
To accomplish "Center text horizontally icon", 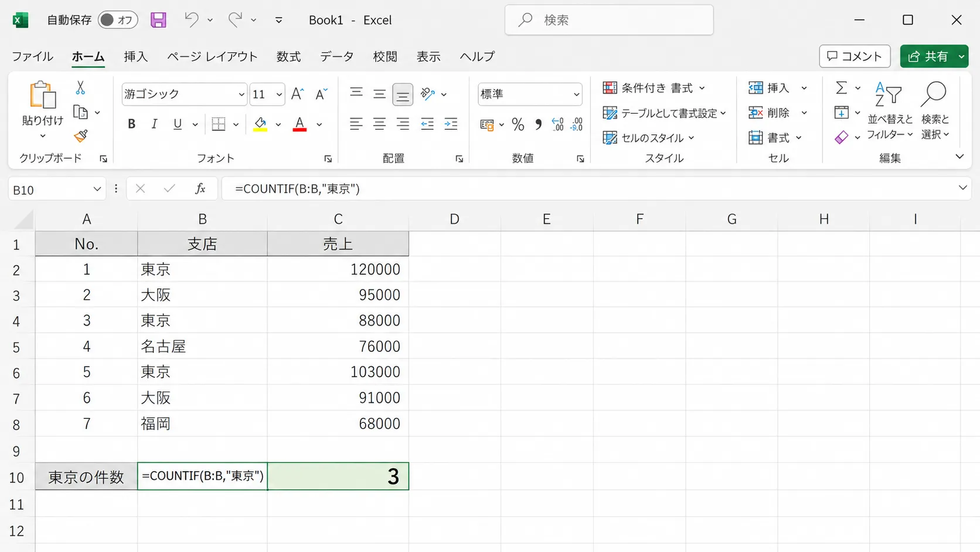I will click(x=379, y=124).
